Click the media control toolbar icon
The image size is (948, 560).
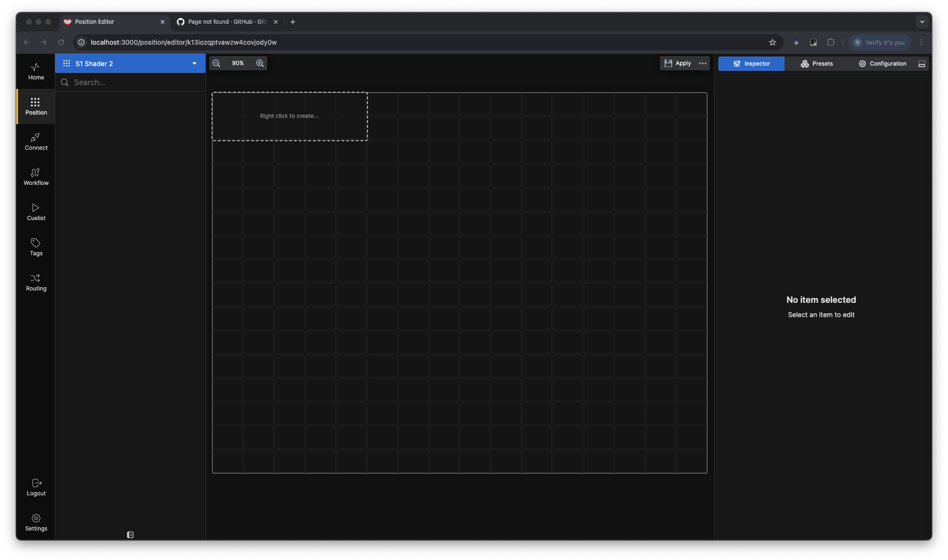click(813, 42)
